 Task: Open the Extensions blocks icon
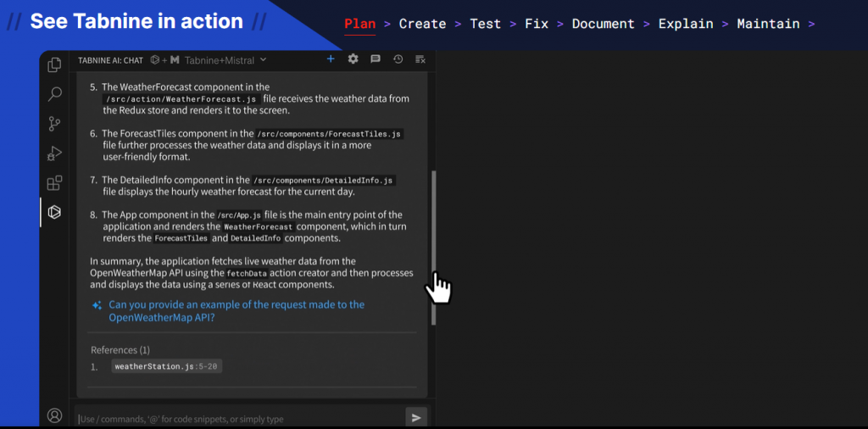[x=54, y=183]
